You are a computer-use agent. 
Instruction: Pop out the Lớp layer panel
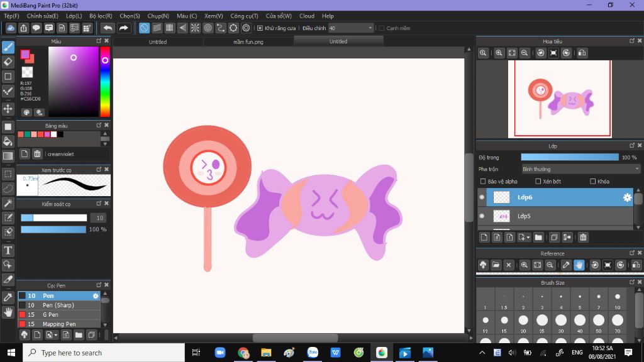click(x=631, y=146)
